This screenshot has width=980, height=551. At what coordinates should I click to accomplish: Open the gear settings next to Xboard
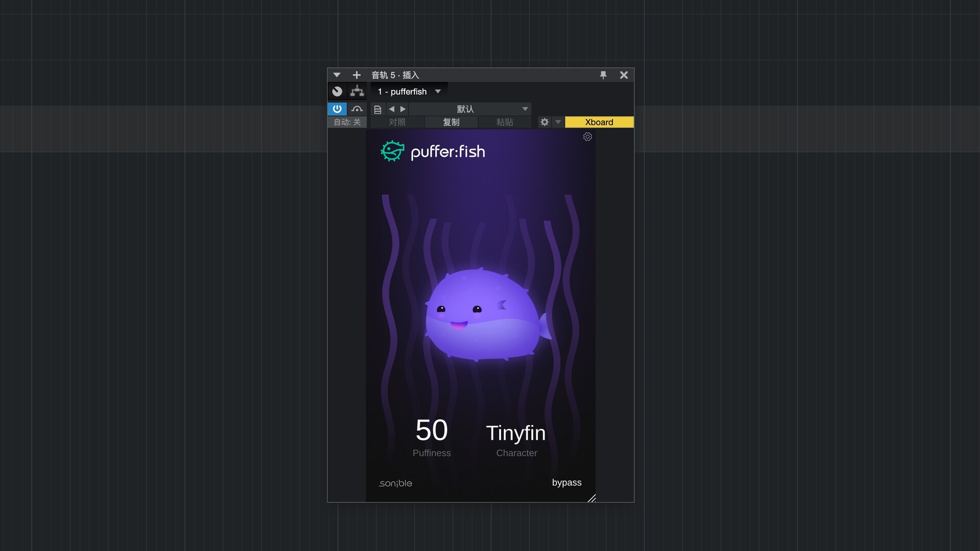pyautogui.click(x=545, y=122)
